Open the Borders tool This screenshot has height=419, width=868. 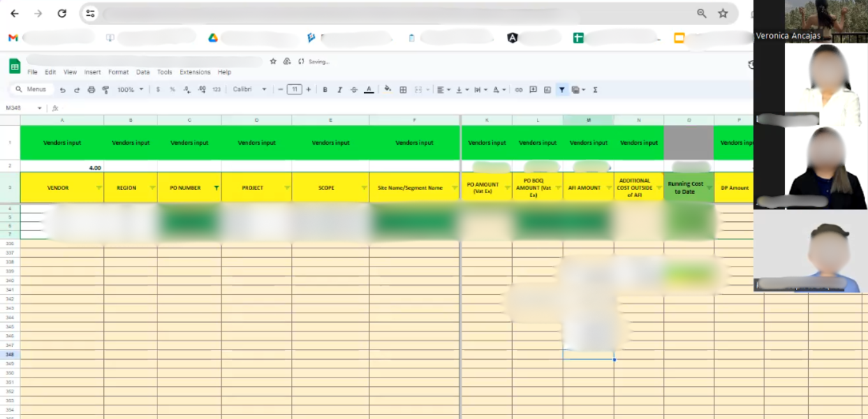click(403, 90)
